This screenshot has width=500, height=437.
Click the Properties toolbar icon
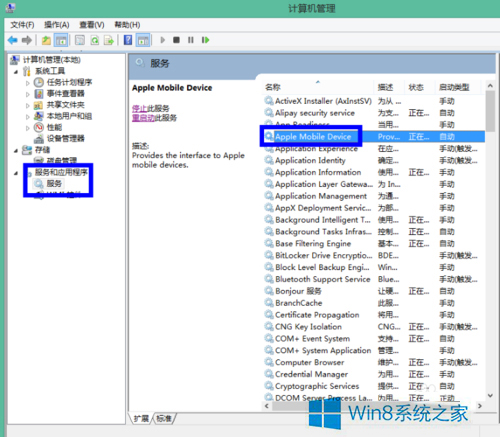click(x=80, y=40)
